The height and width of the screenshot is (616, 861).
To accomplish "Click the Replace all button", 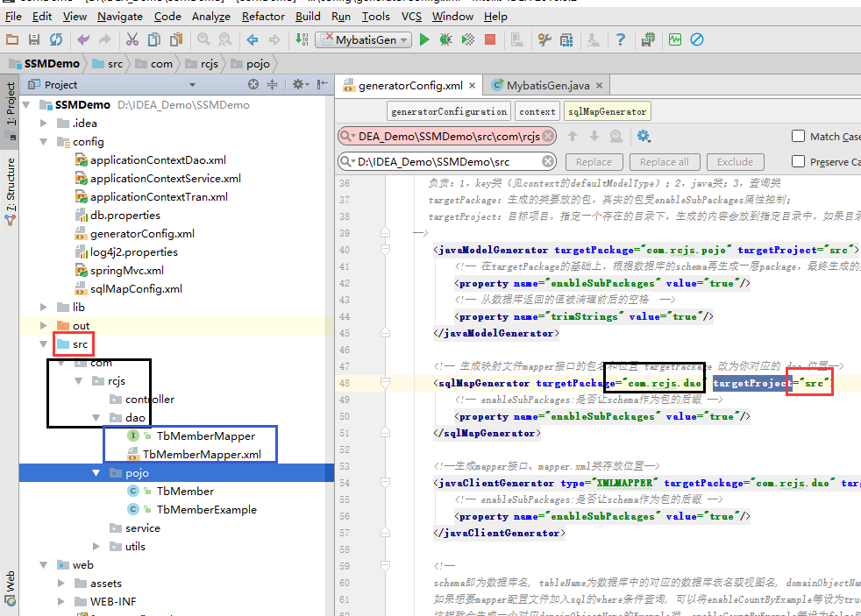I will (x=664, y=162).
